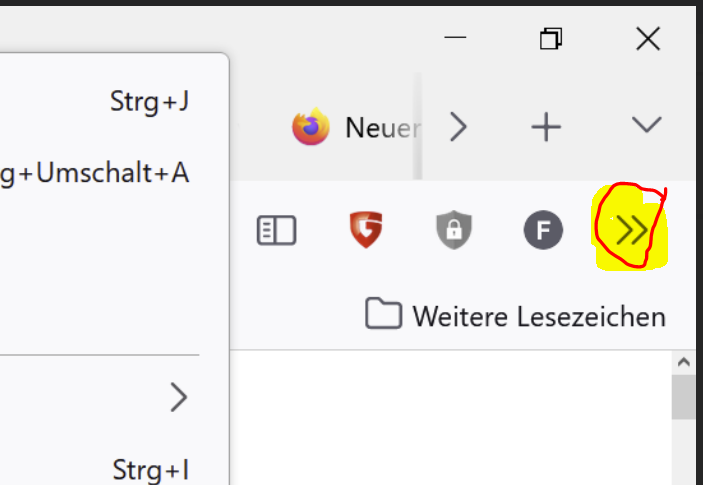The width and height of the screenshot is (703, 485).
Task: Click the vertical scrollbar thumb
Action: pos(685,397)
